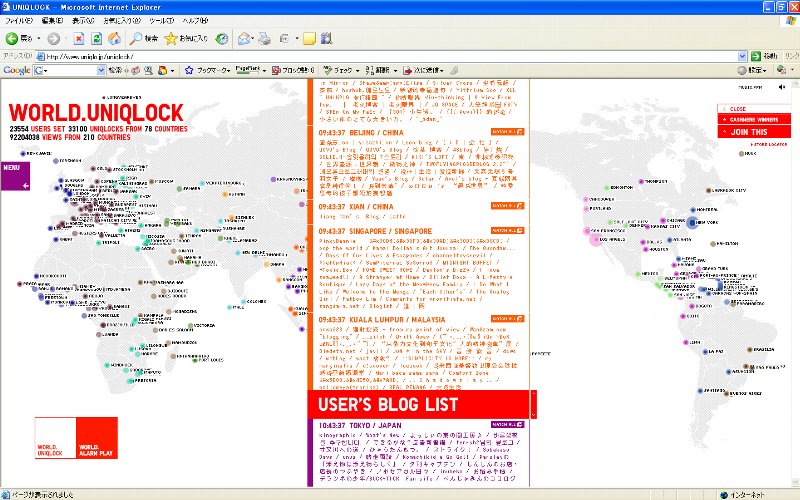Screen dimensions: 800x500
Task: Toggle the Google popup blocker button
Action: (293, 70)
